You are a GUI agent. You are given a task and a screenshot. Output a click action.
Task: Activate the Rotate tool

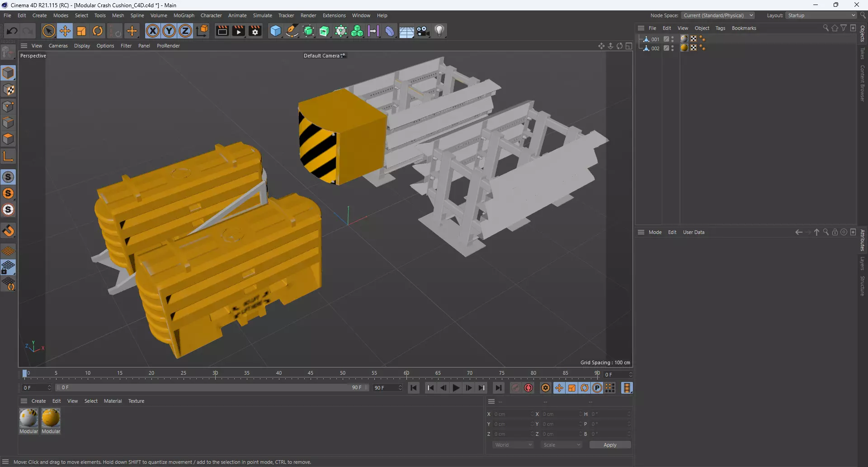click(x=98, y=31)
